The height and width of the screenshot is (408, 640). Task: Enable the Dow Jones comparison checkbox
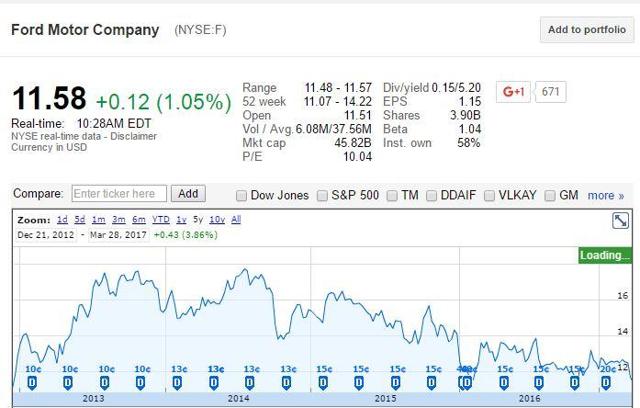(242, 195)
